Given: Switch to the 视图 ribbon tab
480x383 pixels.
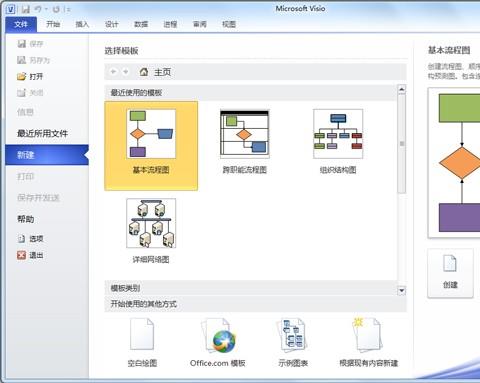Looking at the screenshot, I should [x=229, y=24].
